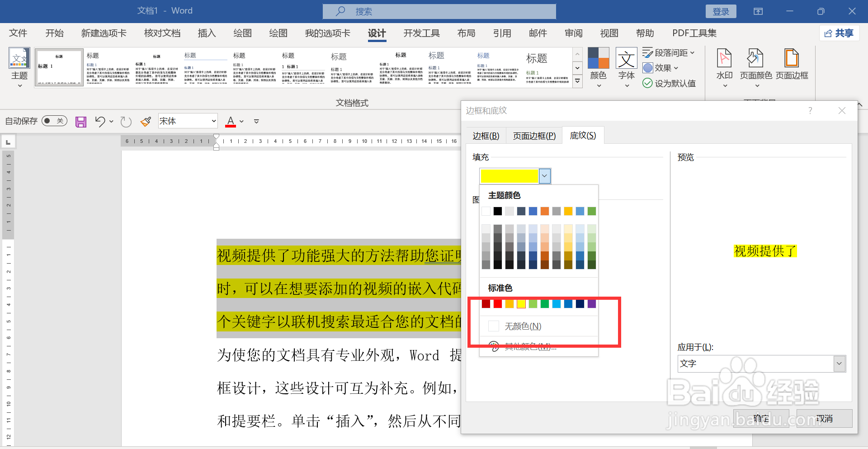Viewport: 868px width, 449px height.
Task: Choose green theme color swatch
Action: click(592, 211)
